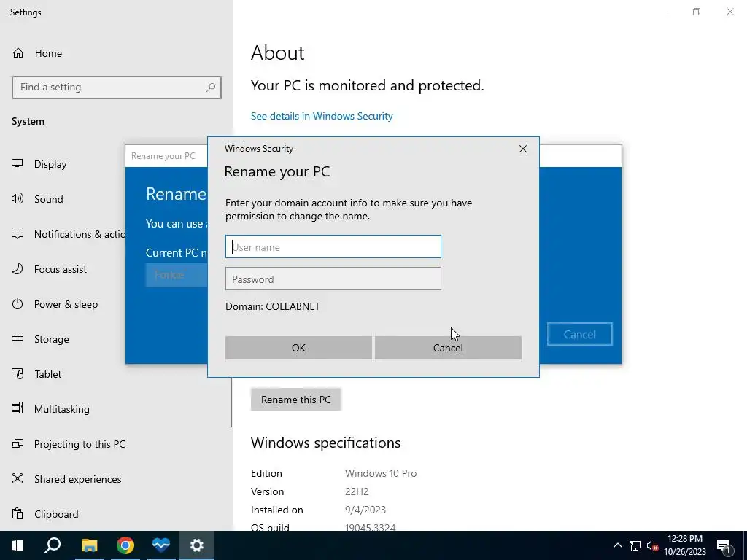Open taskbar Search magnifier
The image size is (747, 560).
[53, 545]
